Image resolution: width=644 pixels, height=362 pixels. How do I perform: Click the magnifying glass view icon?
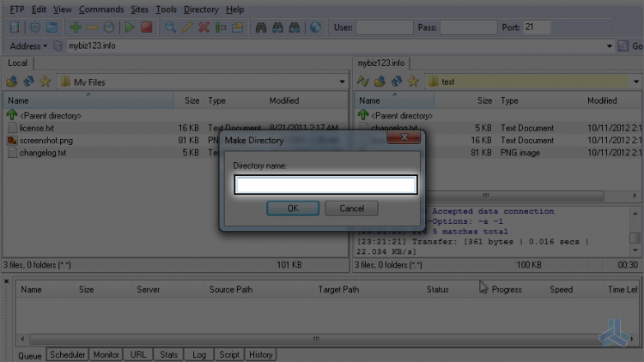pos(170,27)
